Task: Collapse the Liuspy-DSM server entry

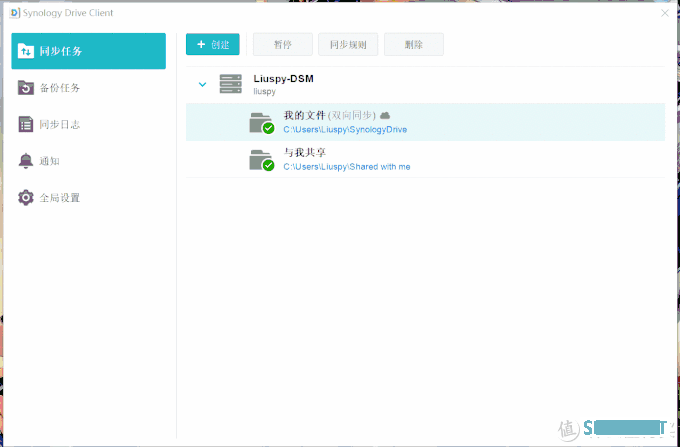Action: point(202,85)
